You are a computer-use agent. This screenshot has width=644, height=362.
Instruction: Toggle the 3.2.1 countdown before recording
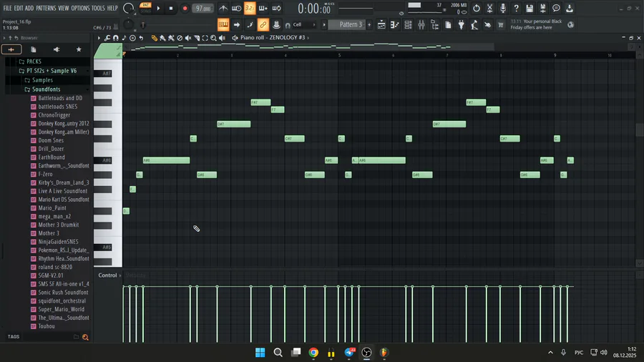point(250,8)
